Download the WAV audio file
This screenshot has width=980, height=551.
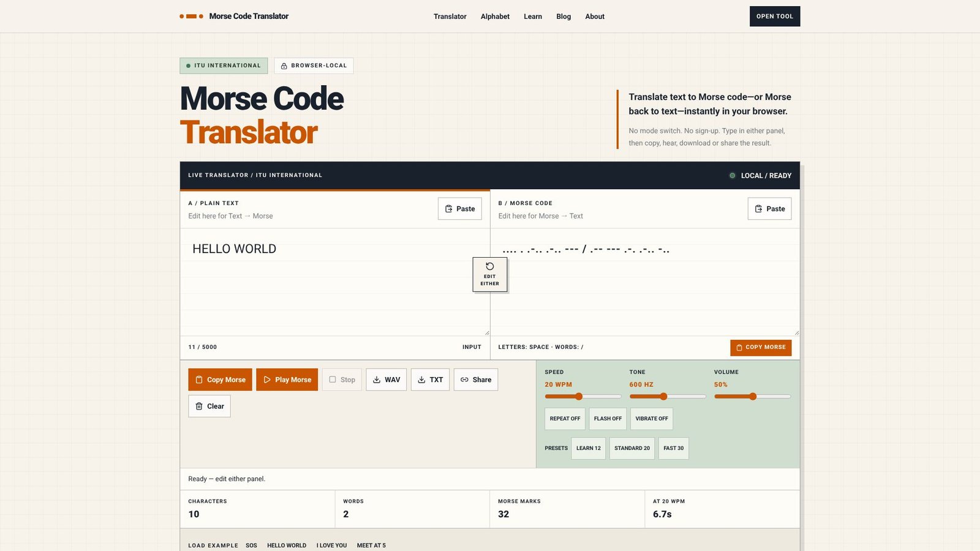pos(386,380)
